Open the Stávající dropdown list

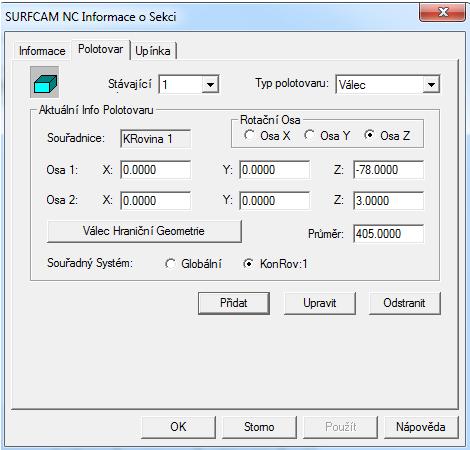pyautogui.click(x=210, y=84)
